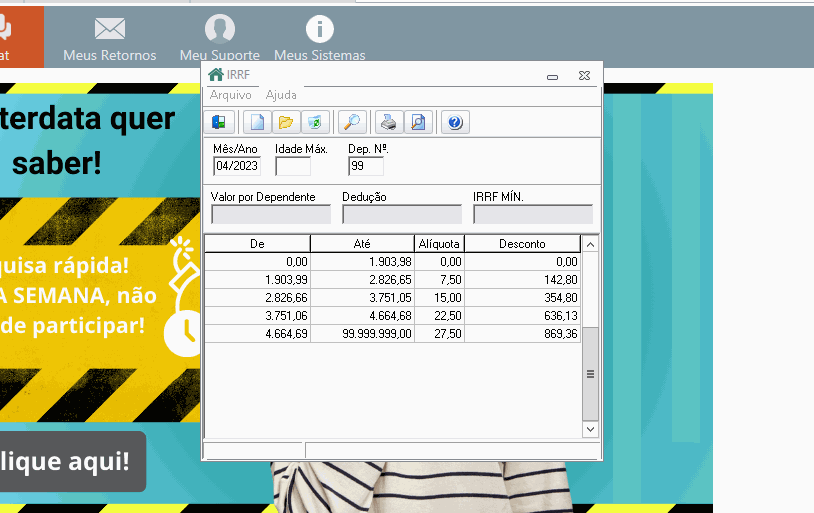Open Meu Suporte headset icon
The height and width of the screenshot is (513, 814).
(x=220, y=28)
